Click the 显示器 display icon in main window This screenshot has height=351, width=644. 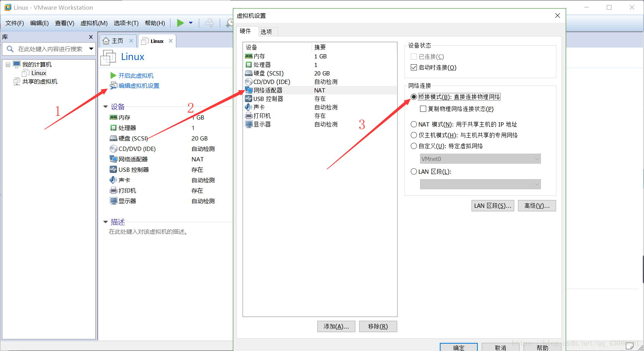(114, 201)
